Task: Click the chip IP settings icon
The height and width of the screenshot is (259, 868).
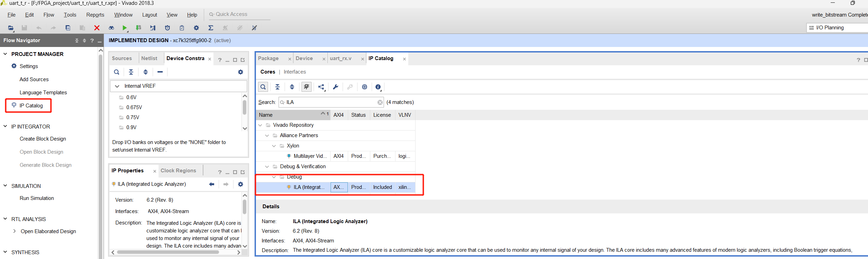Action: tap(364, 87)
